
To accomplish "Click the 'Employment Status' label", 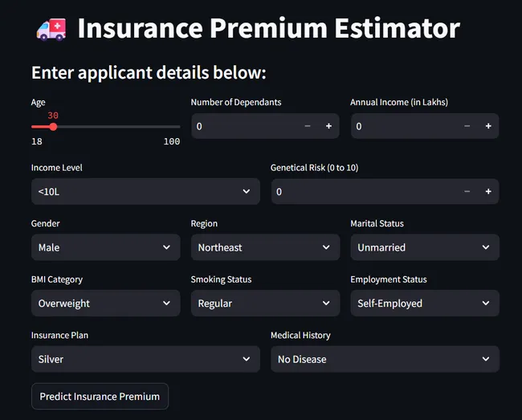I will coord(389,279).
